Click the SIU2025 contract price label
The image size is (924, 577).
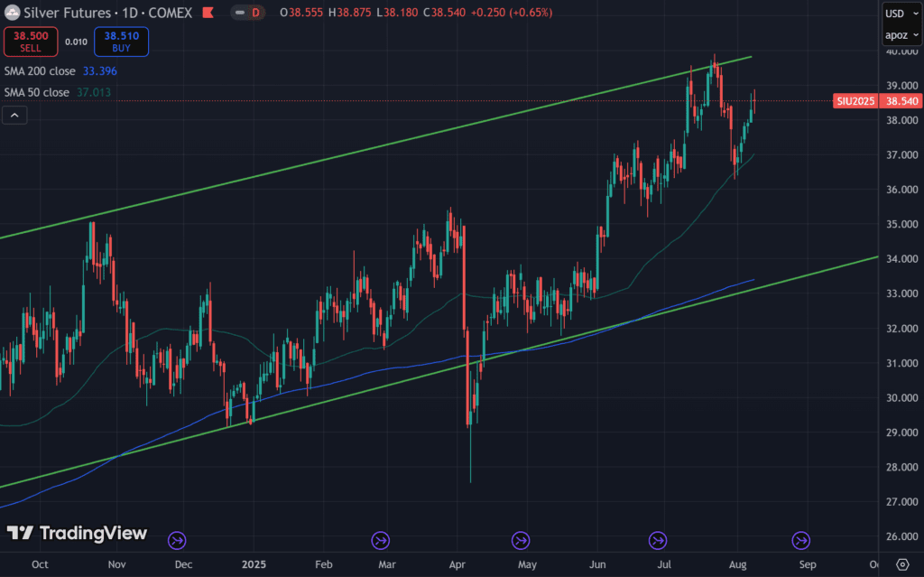coord(855,101)
